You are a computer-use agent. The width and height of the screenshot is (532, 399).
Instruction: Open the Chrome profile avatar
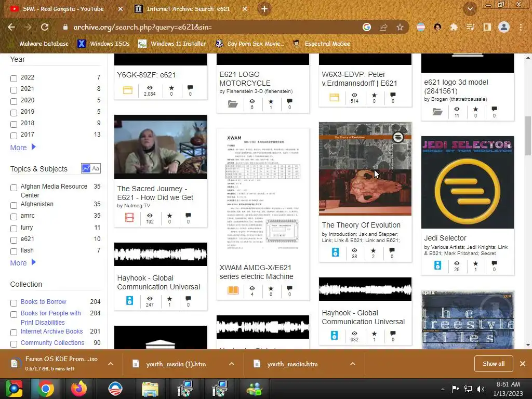504,27
